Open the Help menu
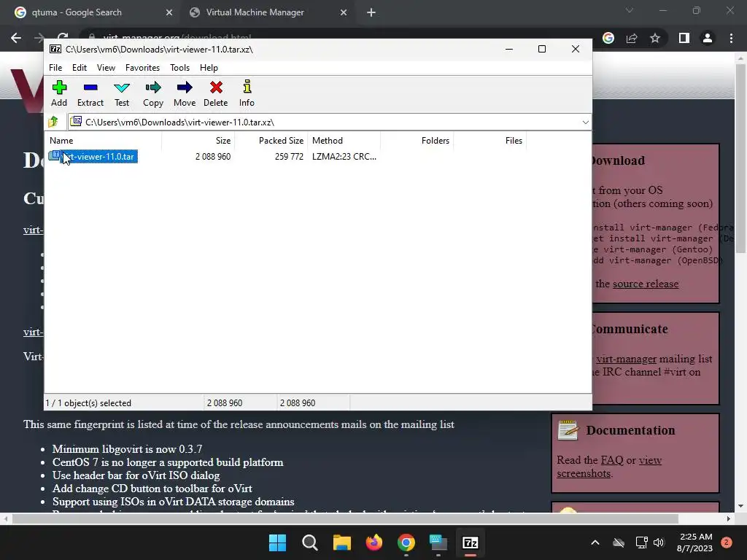747x560 pixels. pyautogui.click(x=209, y=68)
